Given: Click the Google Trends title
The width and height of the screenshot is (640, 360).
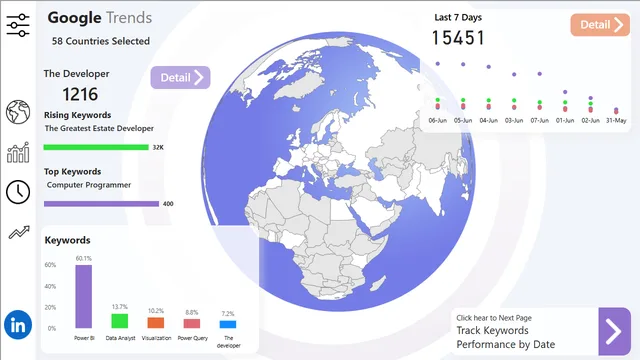Looking at the screenshot, I should [100, 18].
